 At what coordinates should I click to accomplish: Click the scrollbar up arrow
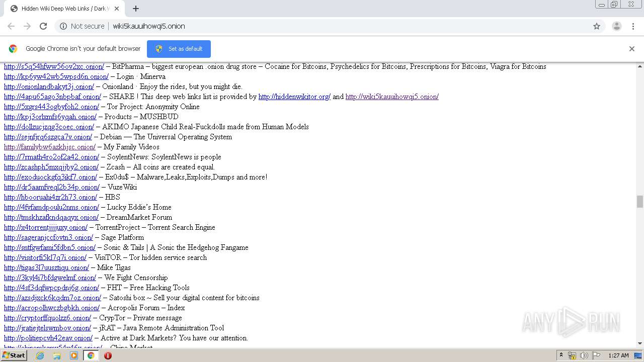pos(640,66)
